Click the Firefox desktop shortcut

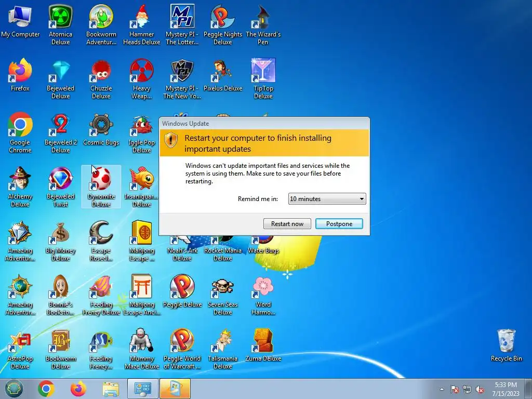[20, 75]
